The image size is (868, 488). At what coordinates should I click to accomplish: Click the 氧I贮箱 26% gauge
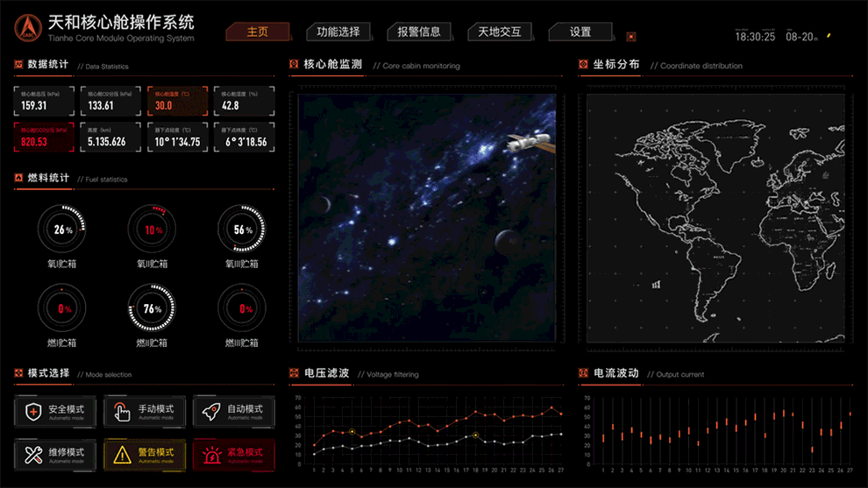point(62,229)
